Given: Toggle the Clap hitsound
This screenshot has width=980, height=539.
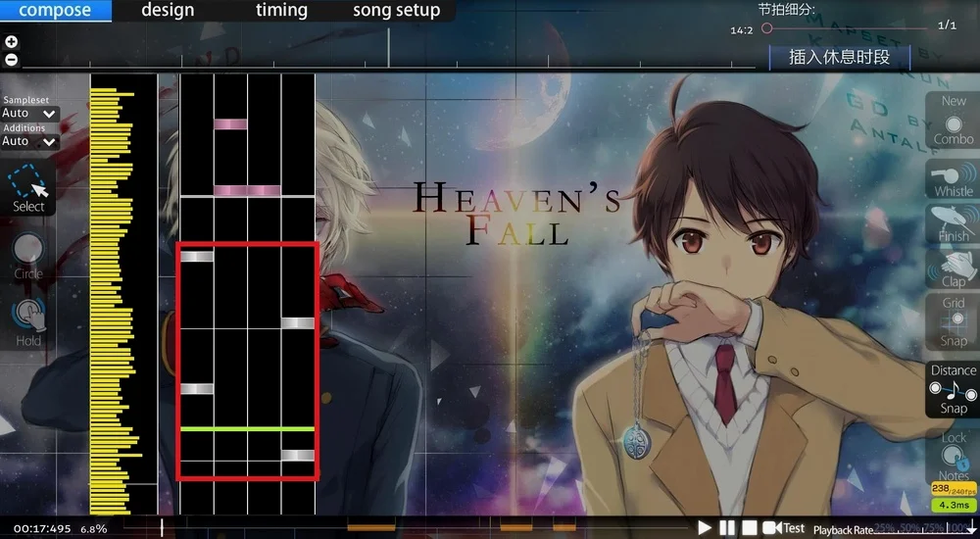Looking at the screenshot, I should point(954,269).
